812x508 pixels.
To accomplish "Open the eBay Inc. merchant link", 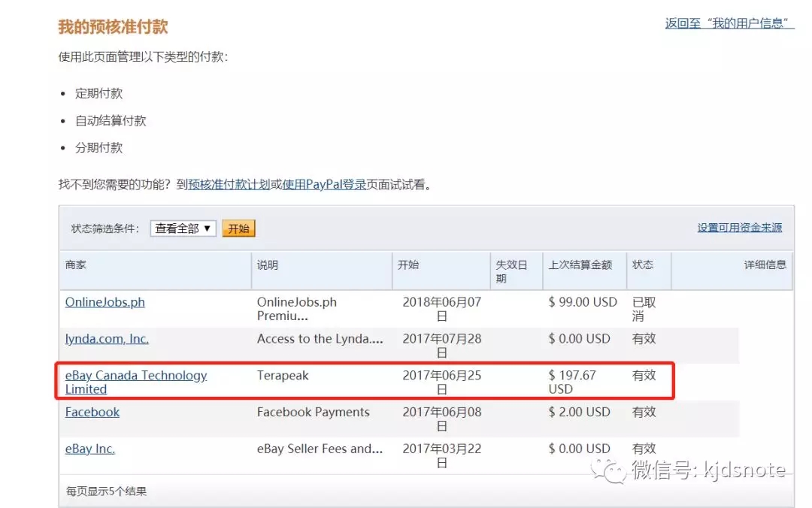I will coord(90,449).
